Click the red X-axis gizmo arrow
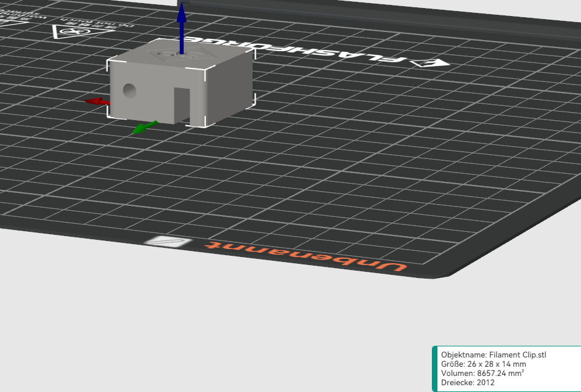 pyautogui.click(x=97, y=102)
